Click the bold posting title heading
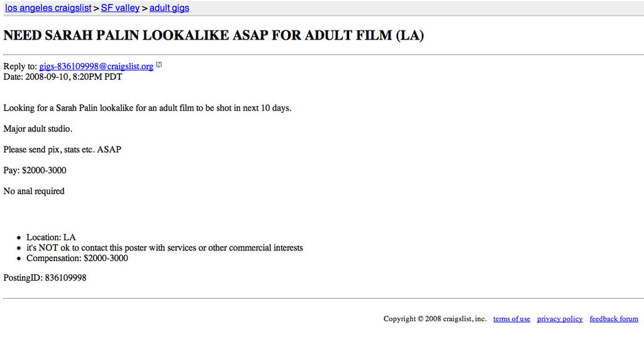Screen dimensions: 644x346 [x=214, y=36]
